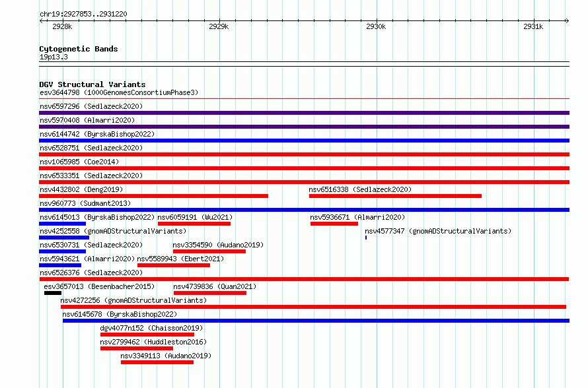The width and height of the screenshot is (588, 388).
Task: Click the nsv6526376 long red bar
Action: click(304, 279)
